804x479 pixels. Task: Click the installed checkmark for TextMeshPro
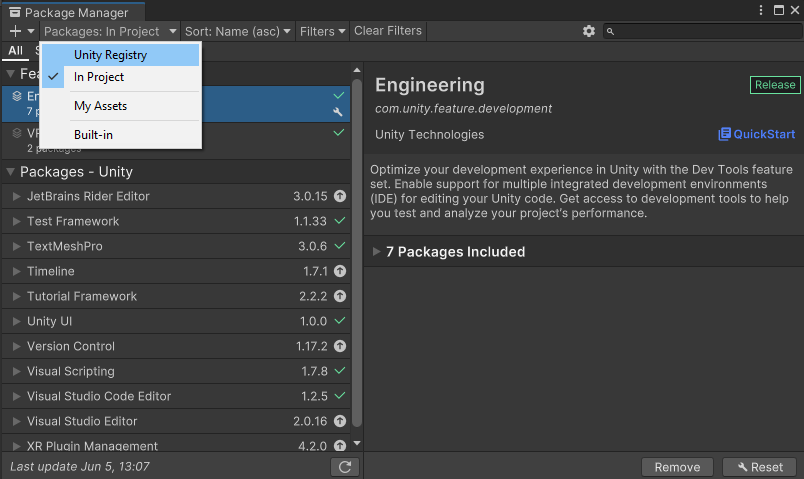[x=339, y=246]
